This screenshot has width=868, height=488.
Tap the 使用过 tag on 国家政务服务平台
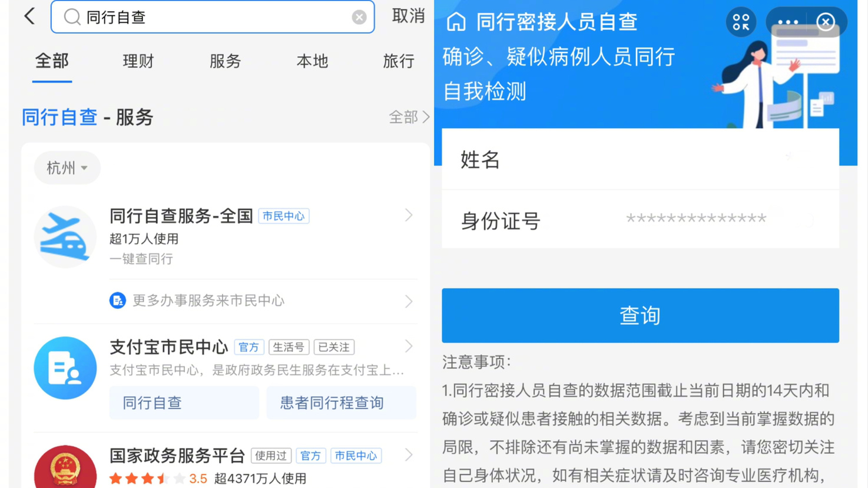click(x=271, y=456)
